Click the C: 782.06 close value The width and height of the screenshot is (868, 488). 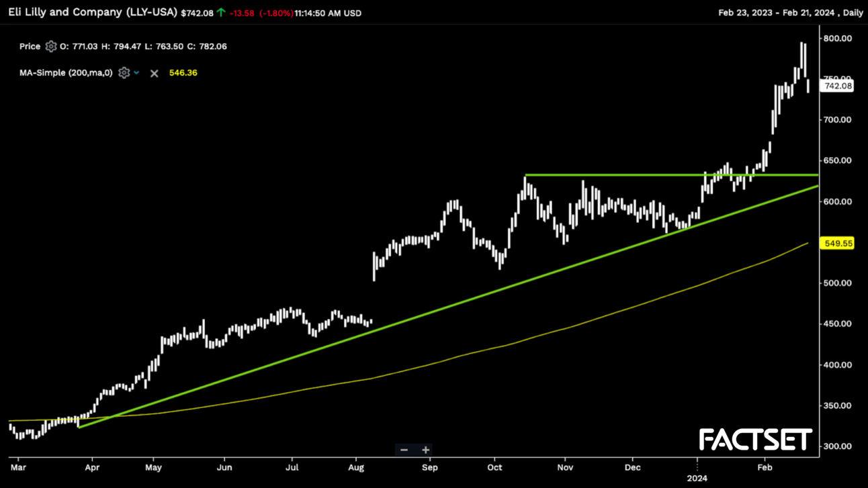[x=207, y=46]
